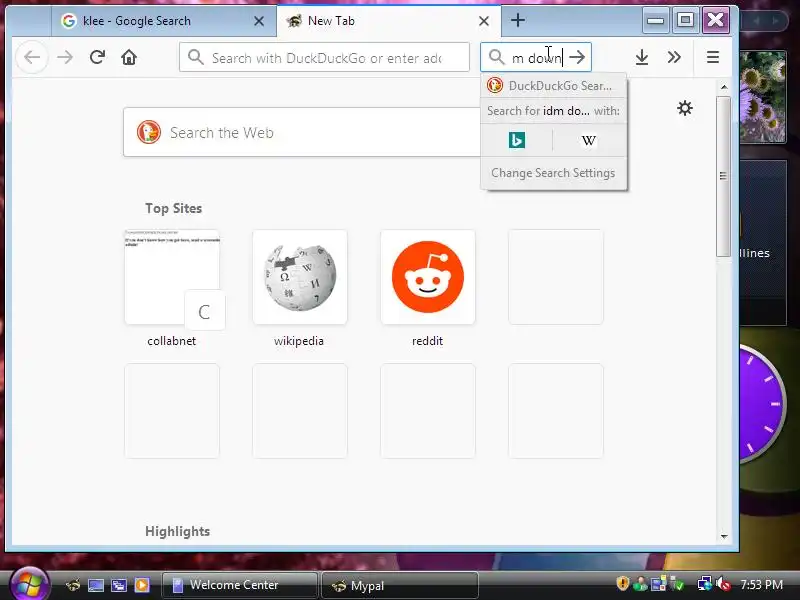Launch Mypal from quick launch icon

[73, 585]
